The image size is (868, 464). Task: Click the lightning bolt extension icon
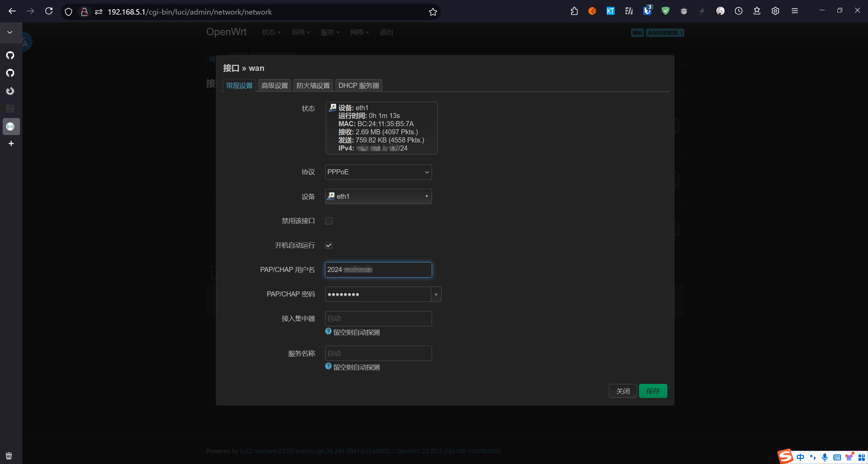pyautogui.click(x=702, y=11)
